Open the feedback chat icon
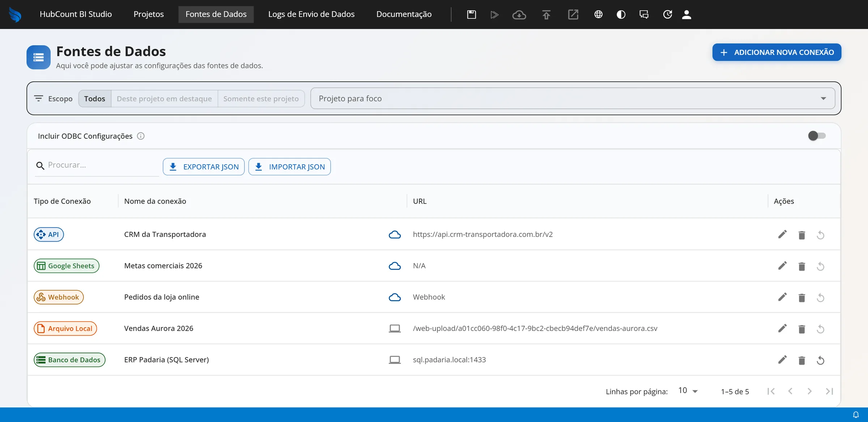The height and width of the screenshot is (422, 868). pyautogui.click(x=644, y=14)
